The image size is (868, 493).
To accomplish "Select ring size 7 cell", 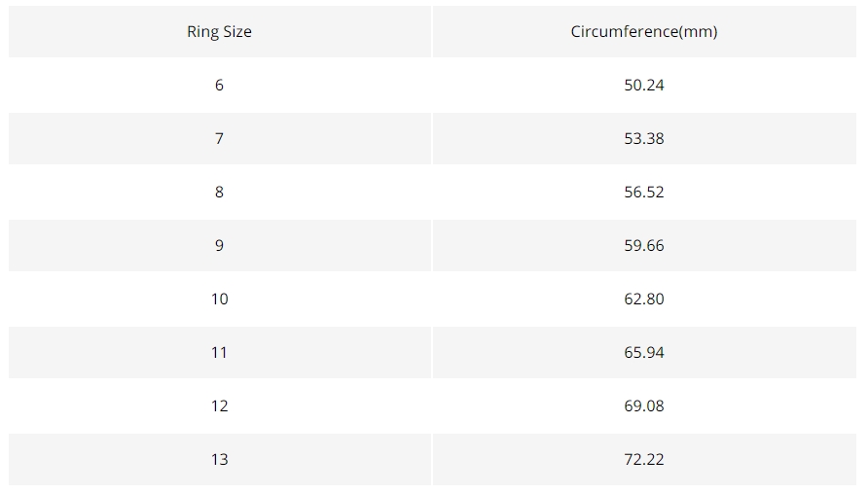I will [x=220, y=138].
